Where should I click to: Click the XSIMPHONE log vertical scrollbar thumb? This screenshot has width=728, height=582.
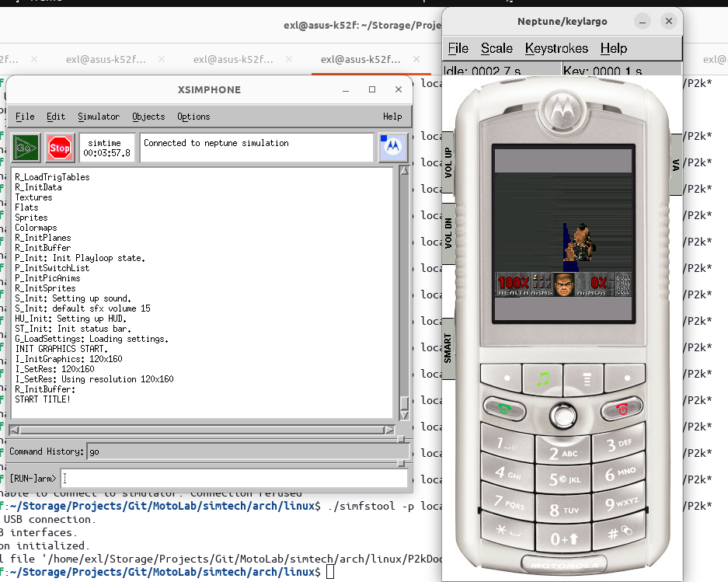pyautogui.click(x=404, y=403)
